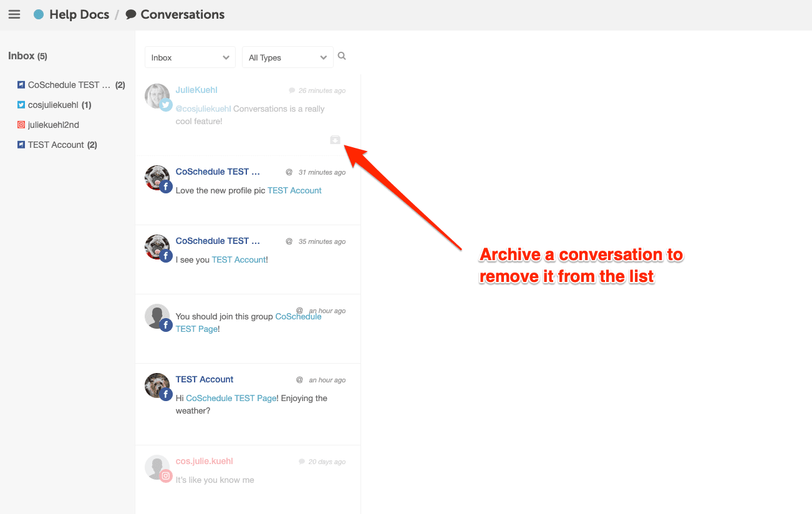Click the silhouette avatar on group message
Screen dimensions: 812x514
[157, 316]
